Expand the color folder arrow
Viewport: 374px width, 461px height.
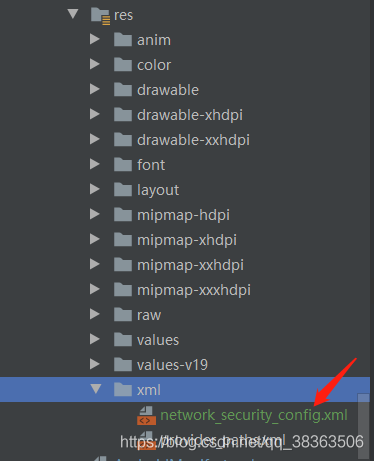(95, 64)
